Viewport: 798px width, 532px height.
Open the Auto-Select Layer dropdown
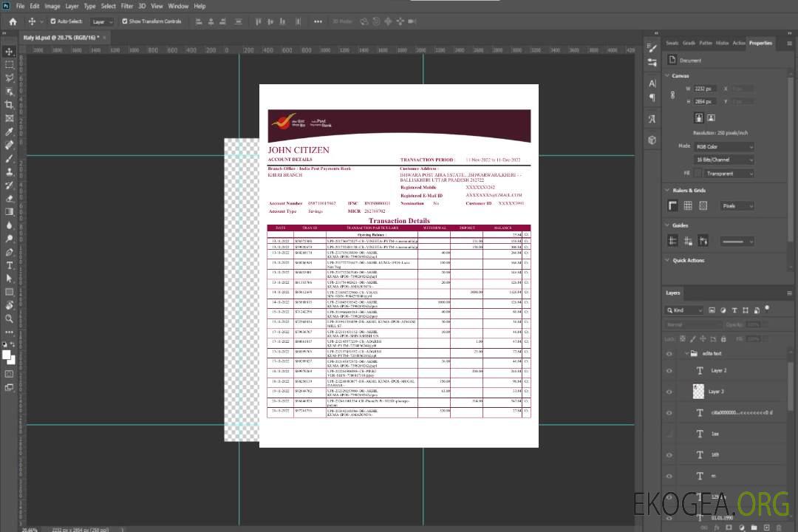[x=102, y=22]
